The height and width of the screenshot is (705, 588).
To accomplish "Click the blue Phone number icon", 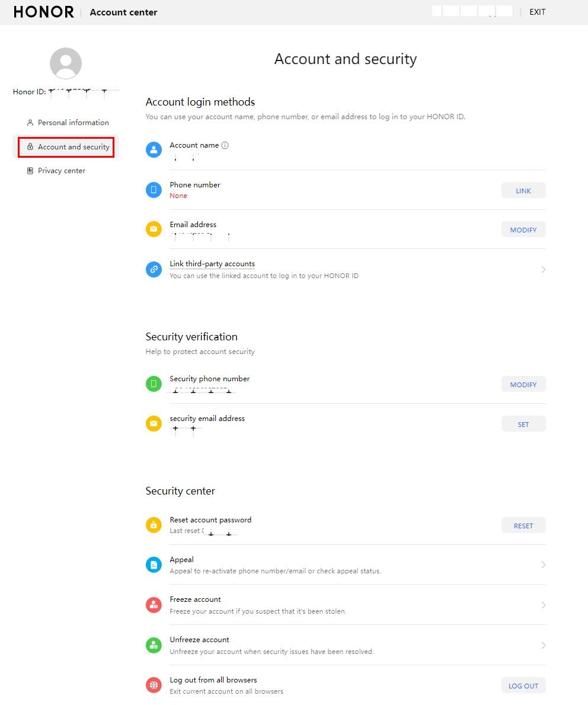I will pos(154,190).
